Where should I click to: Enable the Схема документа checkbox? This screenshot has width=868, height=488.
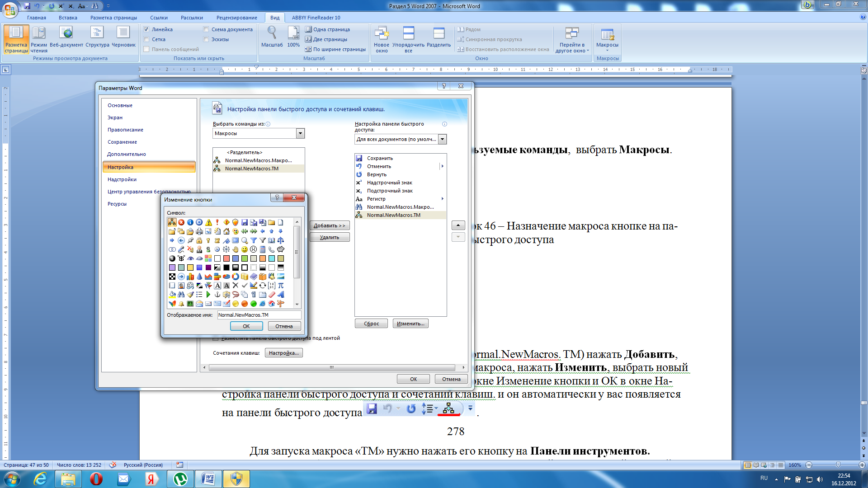point(206,29)
